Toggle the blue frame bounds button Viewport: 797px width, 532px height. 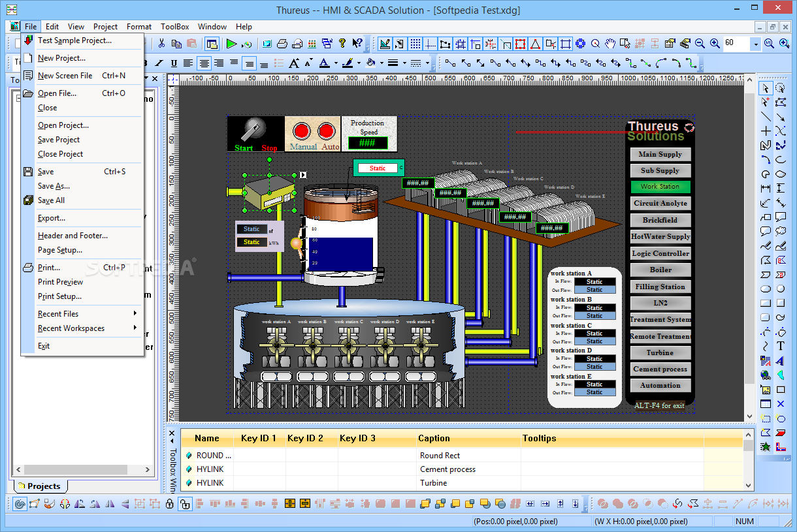pos(565,44)
